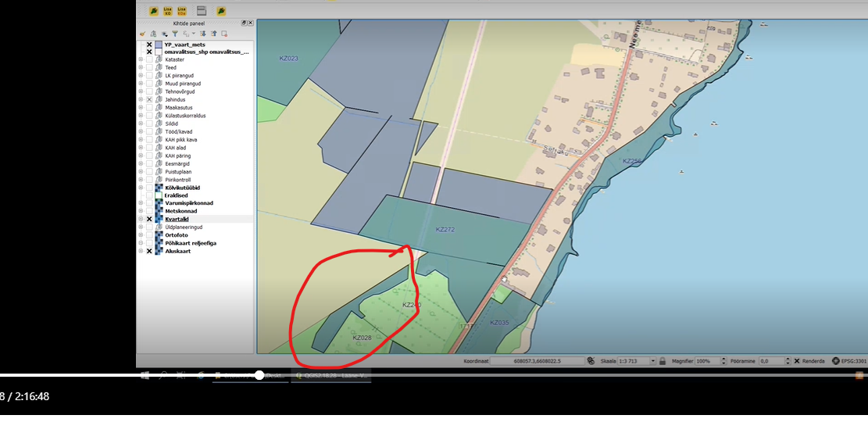Click the scale lock icon in status bar

663,361
